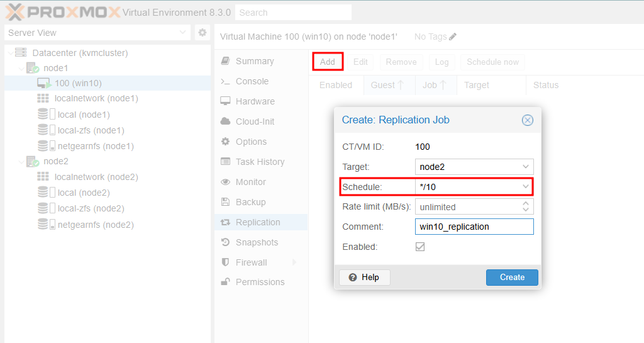Click the Status column header
The height and width of the screenshot is (343, 644).
tap(585, 85)
